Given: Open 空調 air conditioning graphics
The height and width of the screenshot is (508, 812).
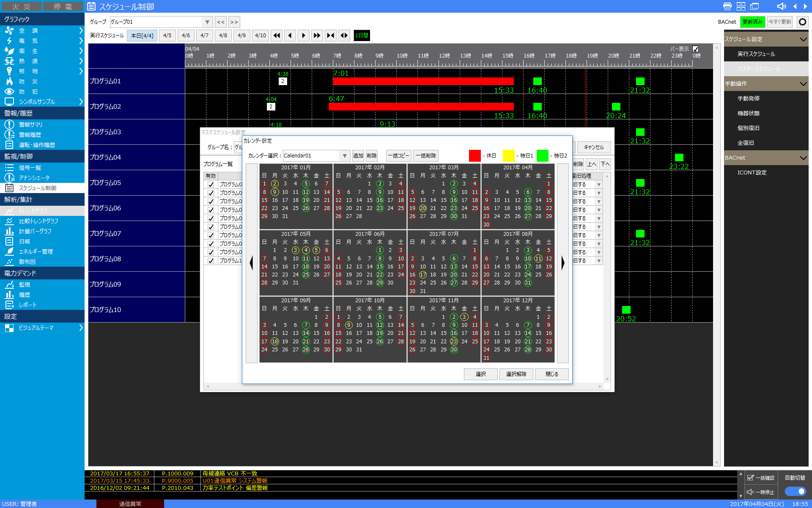Looking at the screenshot, I should [x=42, y=30].
